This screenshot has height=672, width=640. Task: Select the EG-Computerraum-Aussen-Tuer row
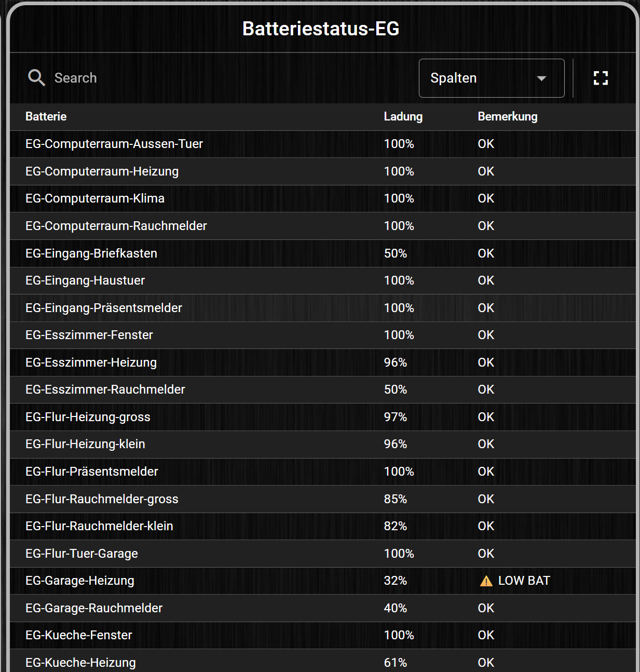[114, 144]
